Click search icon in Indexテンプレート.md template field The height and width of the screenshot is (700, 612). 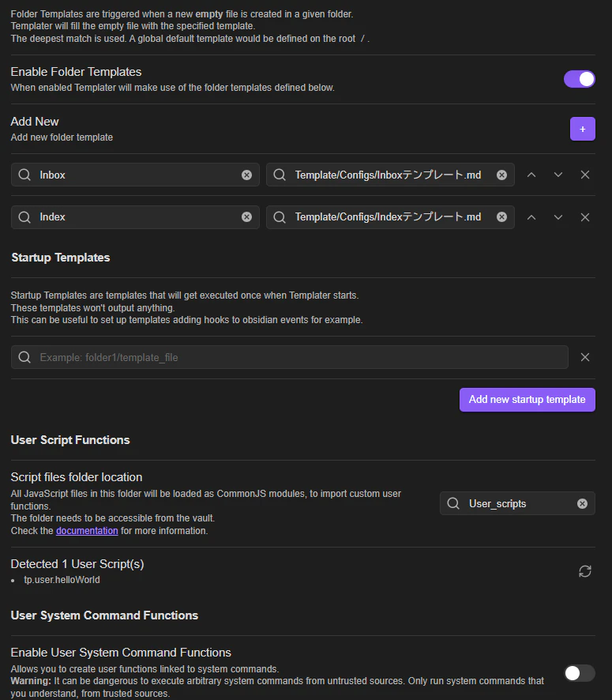click(x=280, y=217)
